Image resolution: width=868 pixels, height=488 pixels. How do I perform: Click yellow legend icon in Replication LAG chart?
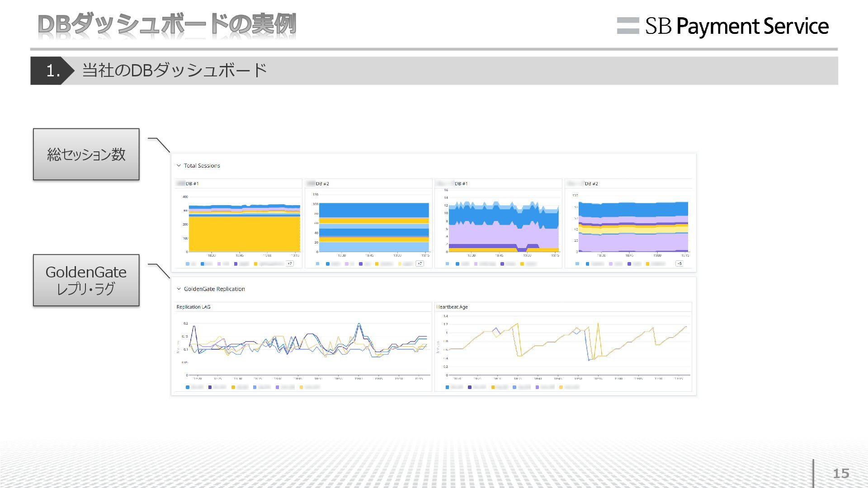pyautogui.click(x=233, y=387)
